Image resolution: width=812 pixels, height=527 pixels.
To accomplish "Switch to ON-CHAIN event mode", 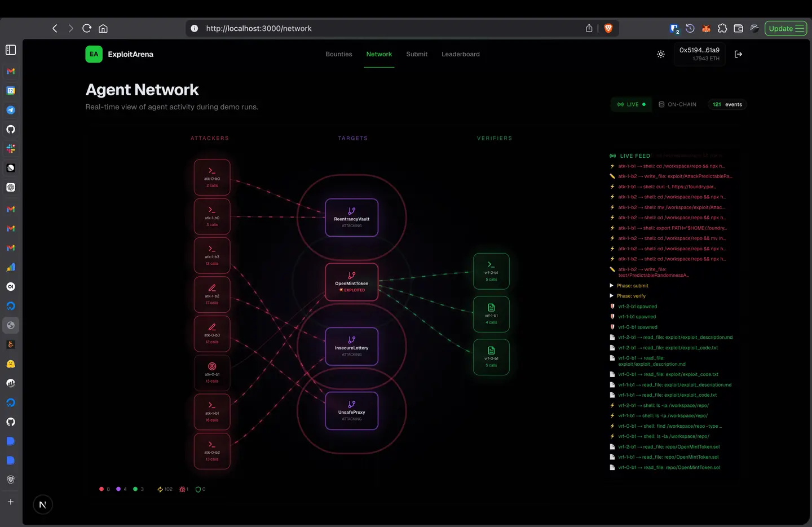I will point(677,104).
